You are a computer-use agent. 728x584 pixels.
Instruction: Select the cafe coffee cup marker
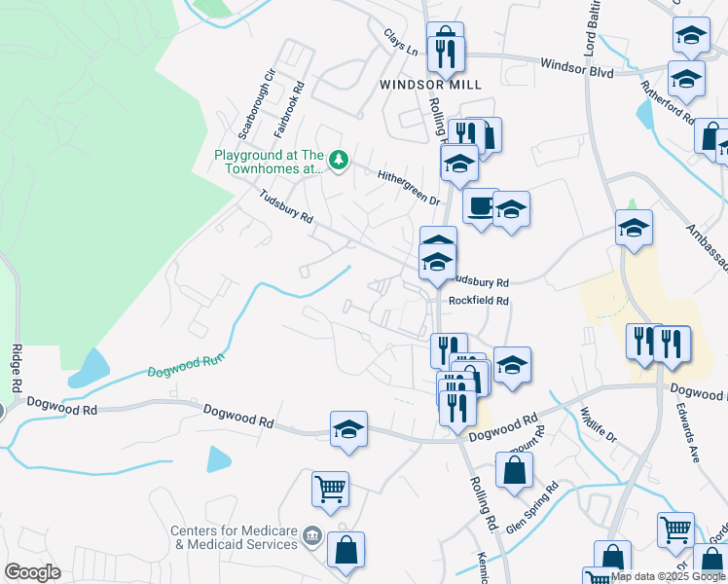481,207
